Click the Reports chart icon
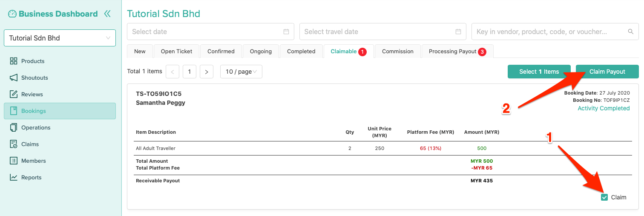Viewport: 644px width, 216px height. (14, 177)
